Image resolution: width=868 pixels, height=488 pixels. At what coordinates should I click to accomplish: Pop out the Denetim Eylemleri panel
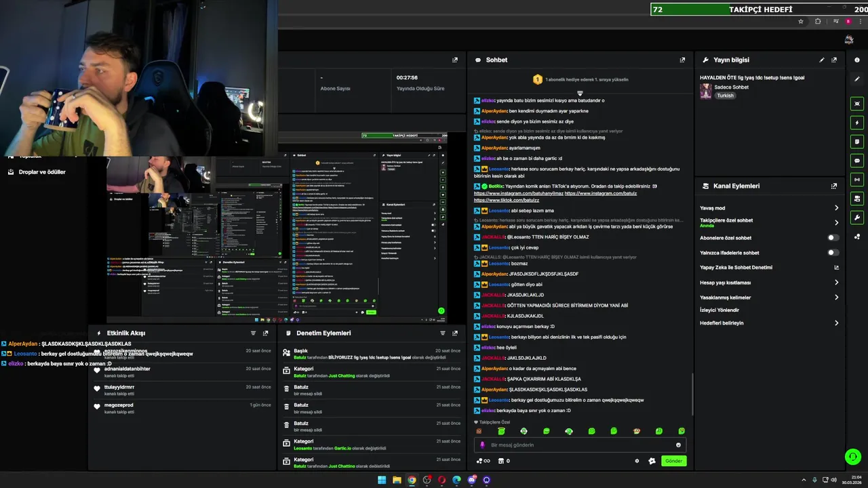point(455,333)
